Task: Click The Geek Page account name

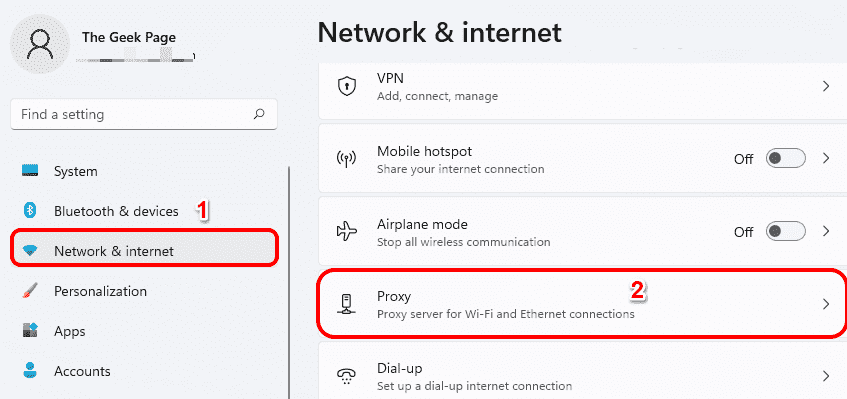Action: [x=129, y=37]
